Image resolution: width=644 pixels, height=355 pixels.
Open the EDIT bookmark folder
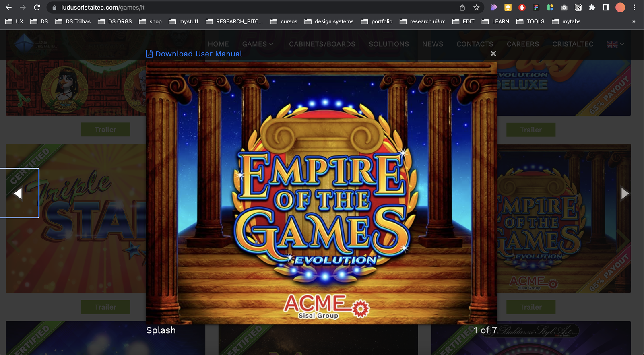pyautogui.click(x=463, y=21)
